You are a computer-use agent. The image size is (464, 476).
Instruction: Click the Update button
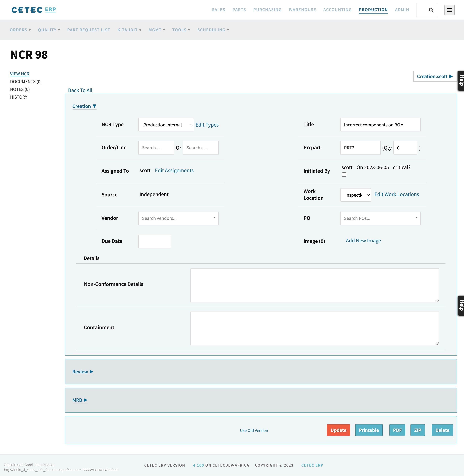[338, 430]
